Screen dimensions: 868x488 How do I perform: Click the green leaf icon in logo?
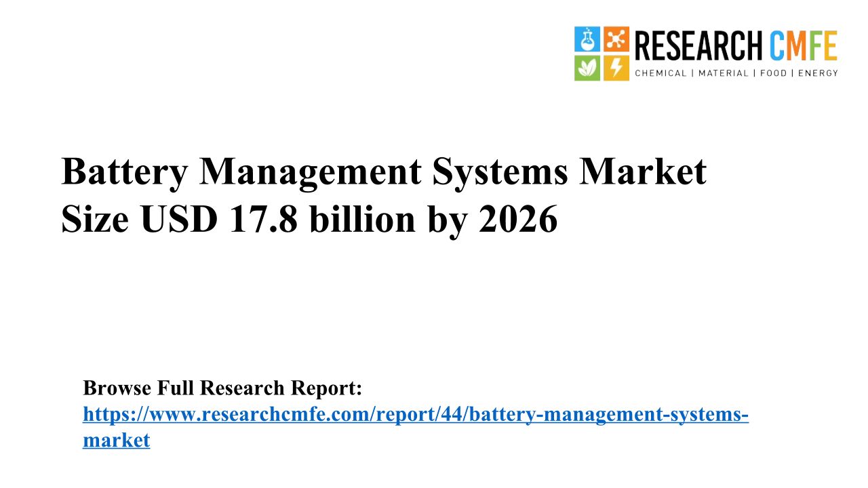pyautogui.click(x=587, y=68)
